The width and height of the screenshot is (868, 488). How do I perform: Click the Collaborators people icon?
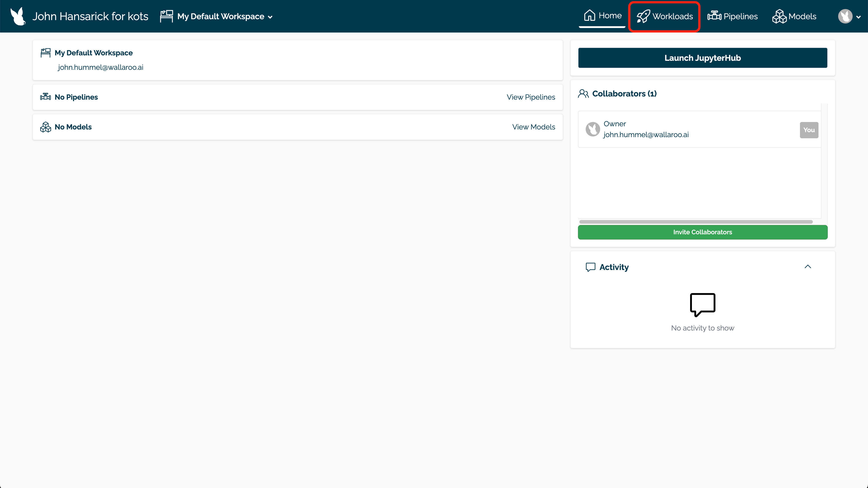583,93
